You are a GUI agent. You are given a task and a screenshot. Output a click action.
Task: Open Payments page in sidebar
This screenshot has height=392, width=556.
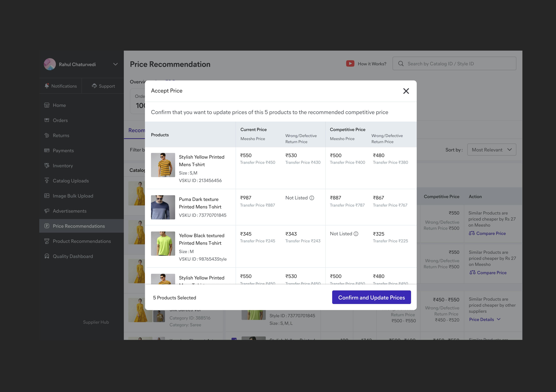click(81, 150)
